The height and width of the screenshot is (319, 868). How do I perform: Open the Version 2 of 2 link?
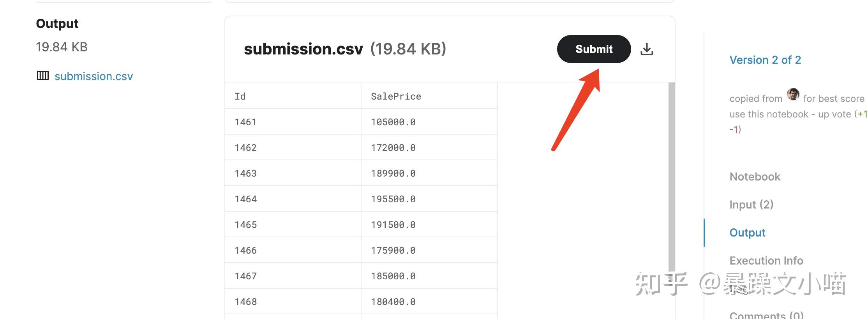765,60
